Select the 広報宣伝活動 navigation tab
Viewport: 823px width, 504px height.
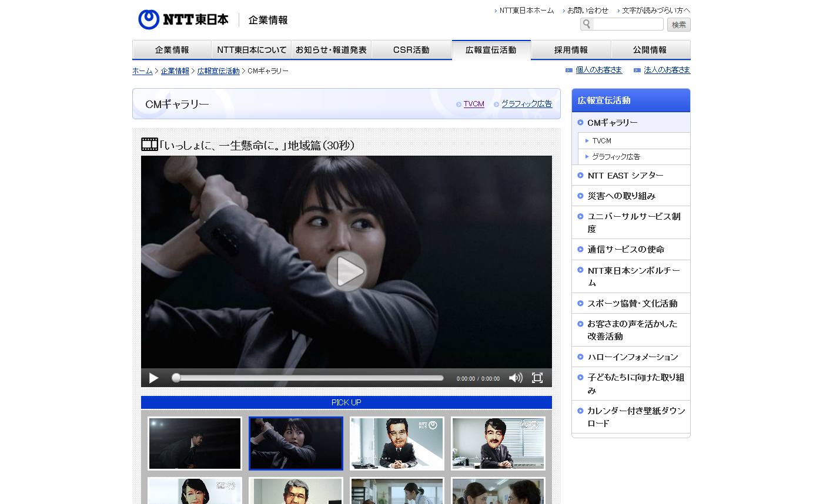coord(491,50)
